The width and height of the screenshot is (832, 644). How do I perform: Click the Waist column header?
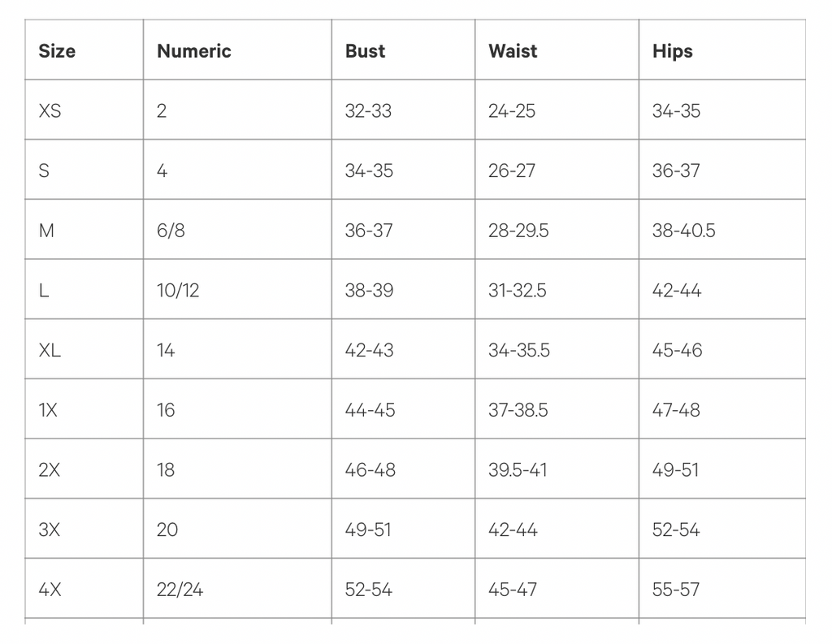click(x=513, y=51)
